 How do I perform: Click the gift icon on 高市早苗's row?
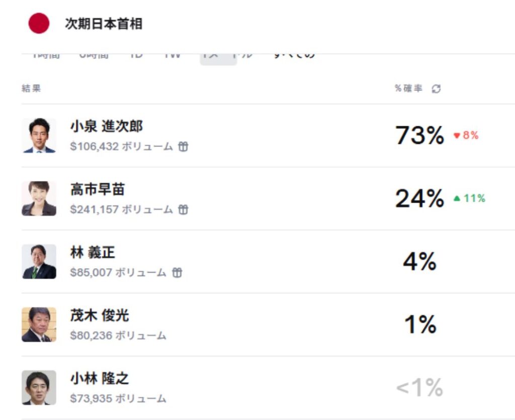[x=184, y=210]
